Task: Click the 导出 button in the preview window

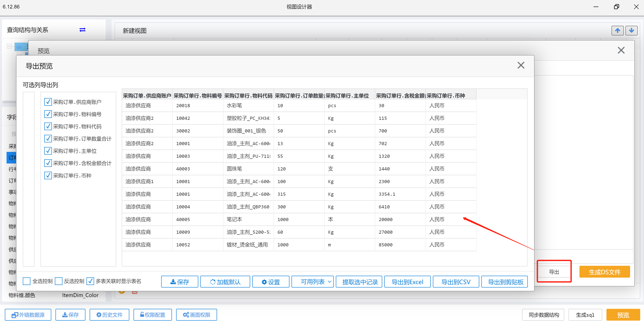Action: point(554,271)
